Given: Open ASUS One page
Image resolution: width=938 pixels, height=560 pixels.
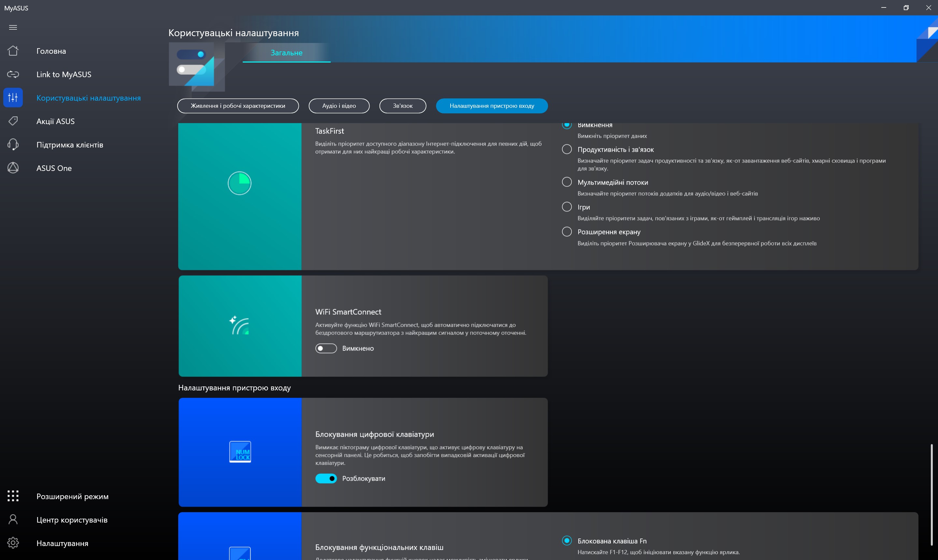Looking at the screenshot, I should [x=54, y=168].
